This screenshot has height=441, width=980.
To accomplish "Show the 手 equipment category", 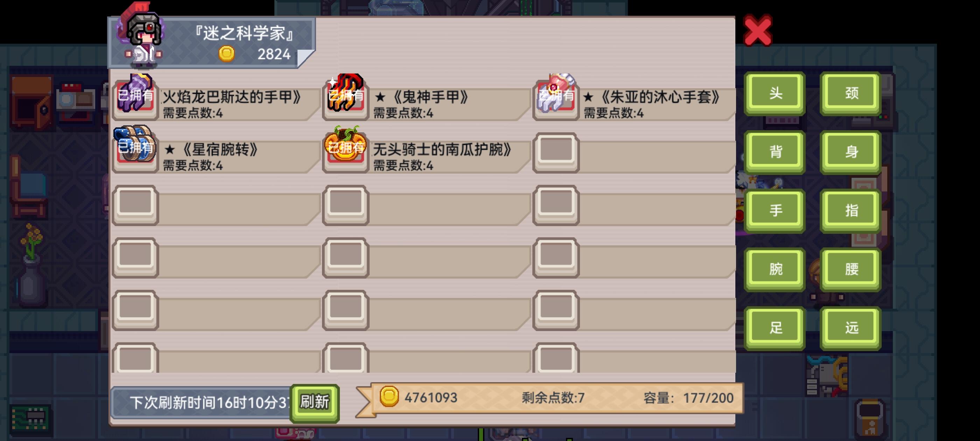I will pyautogui.click(x=775, y=210).
